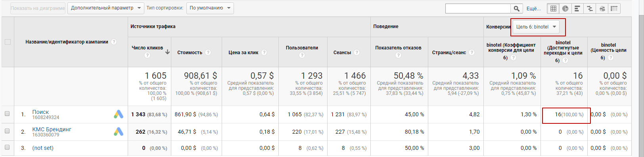Open help icon under Показатель отказов
Screen dimensions: 644x157
tap(399, 55)
